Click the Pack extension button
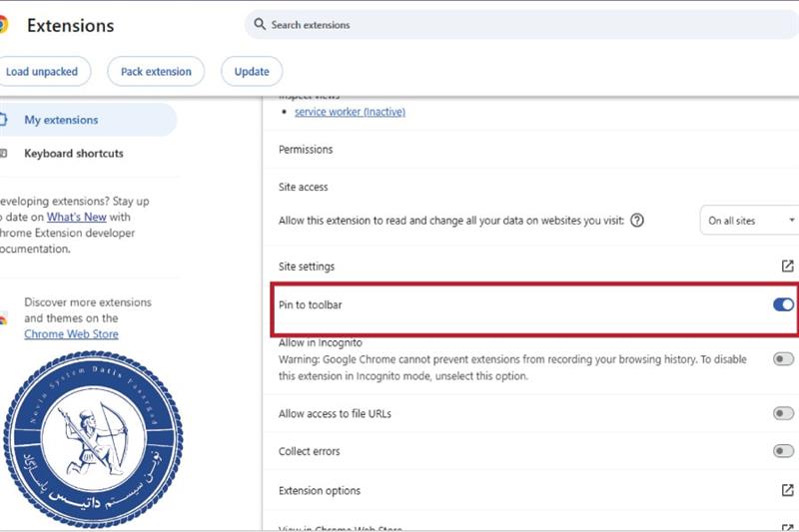 [x=156, y=72]
